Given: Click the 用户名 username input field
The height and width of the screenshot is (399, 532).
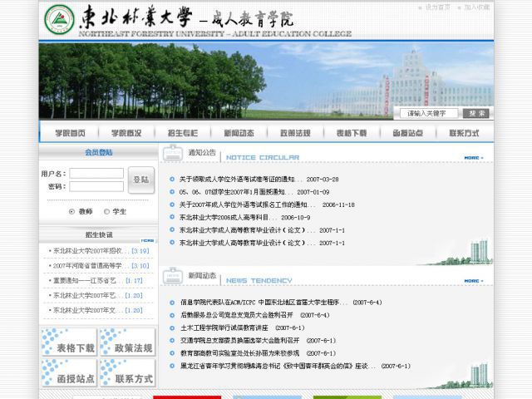Looking at the screenshot, I should (96, 174).
